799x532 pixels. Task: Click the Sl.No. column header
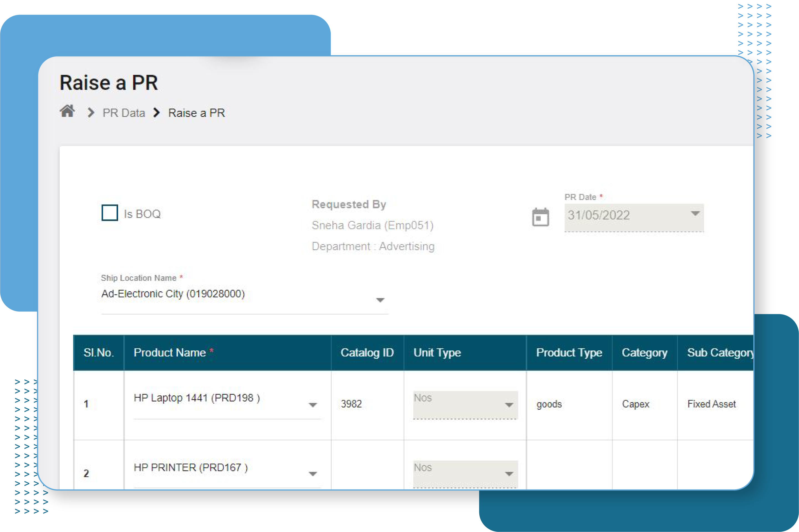click(x=99, y=352)
